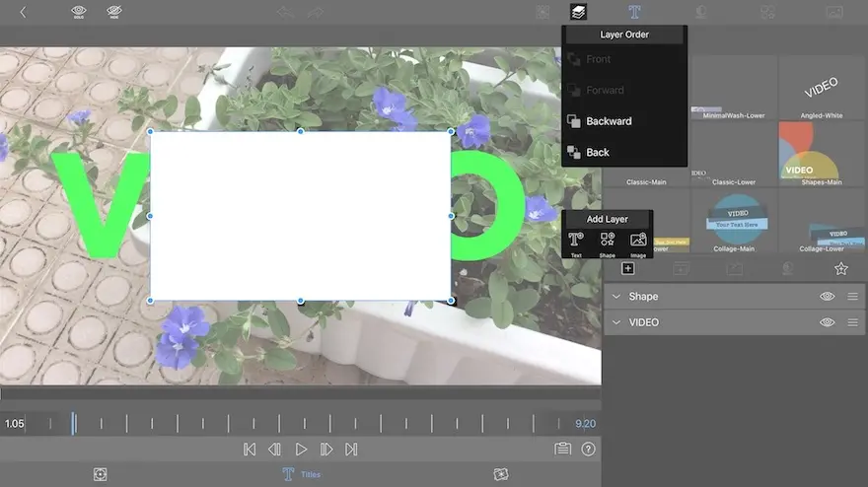This screenshot has height=487, width=868.
Task: Expand the VIDEO layer chevron
Action: [x=616, y=322]
